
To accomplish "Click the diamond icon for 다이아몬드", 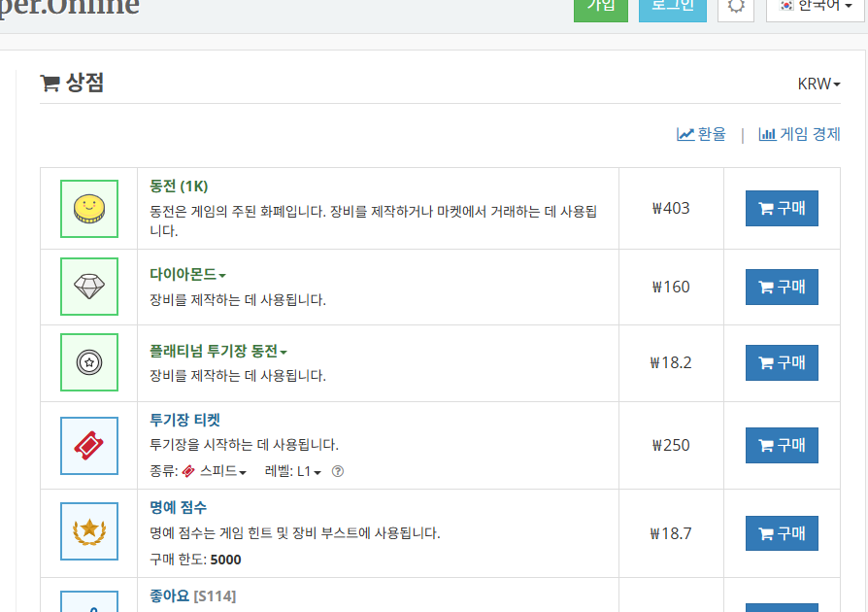I will pyautogui.click(x=89, y=287).
